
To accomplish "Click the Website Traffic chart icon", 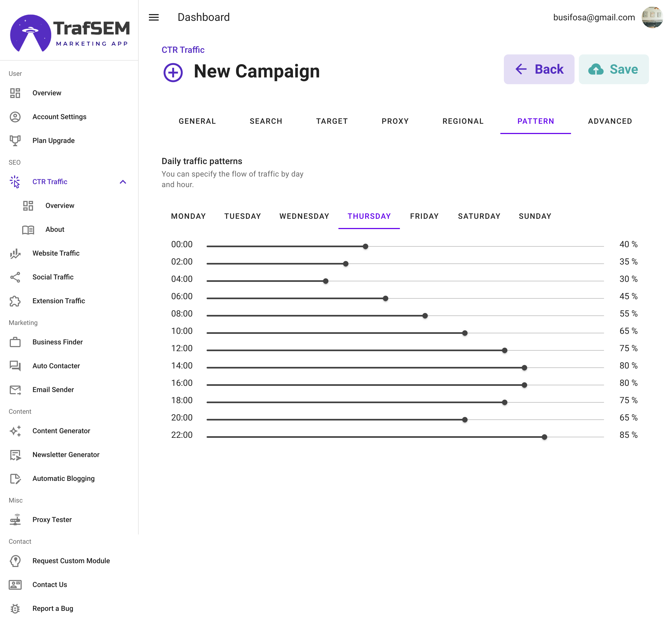I will pyautogui.click(x=15, y=253).
